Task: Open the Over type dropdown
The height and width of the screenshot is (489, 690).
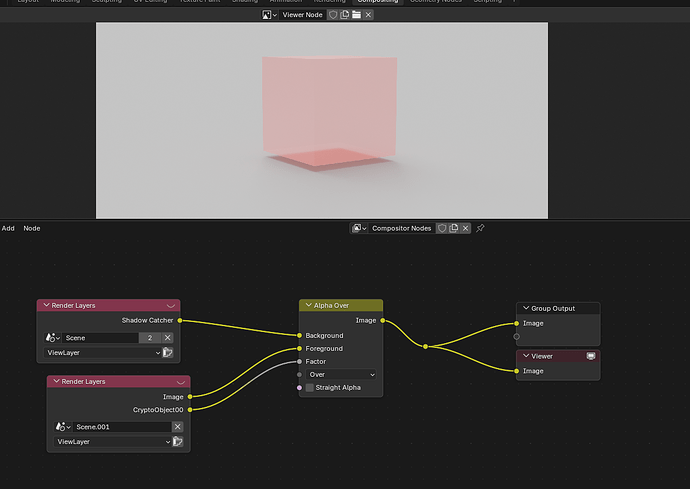Action: [341, 375]
